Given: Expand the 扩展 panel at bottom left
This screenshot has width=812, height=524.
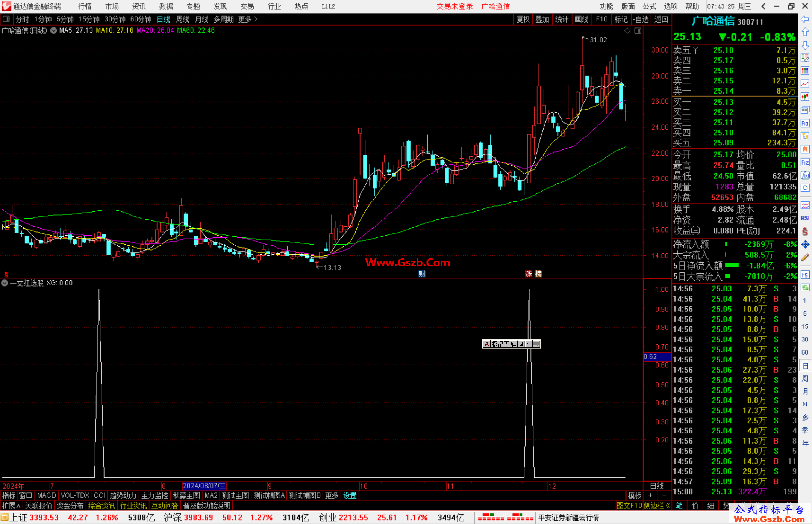Looking at the screenshot, I should pyautogui.click(x=11, y=506).
